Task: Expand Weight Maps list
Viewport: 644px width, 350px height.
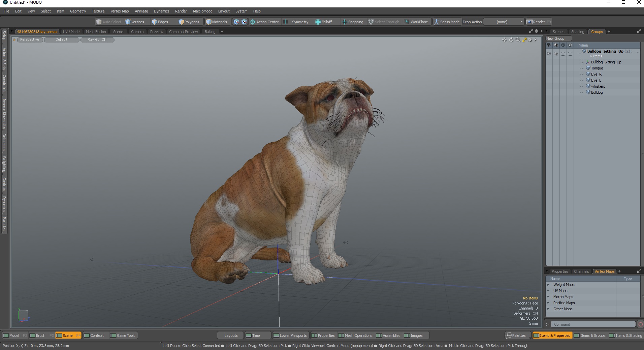Action: coord(548,285)
